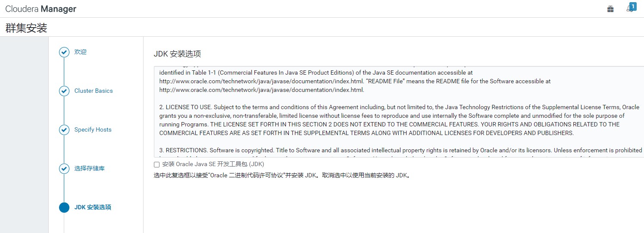Select the Specify Hosts checkmark circle
This screenshot has height=233, width=644.
click(64, 130)
